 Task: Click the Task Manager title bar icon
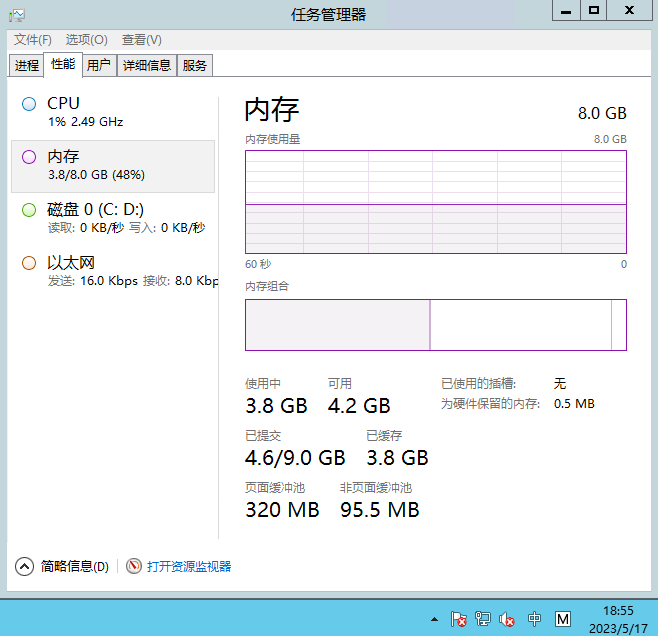click(x=18, y=13)
